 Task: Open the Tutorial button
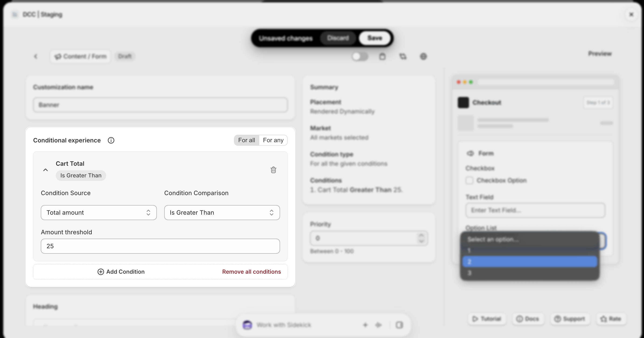tap(487, 319)
